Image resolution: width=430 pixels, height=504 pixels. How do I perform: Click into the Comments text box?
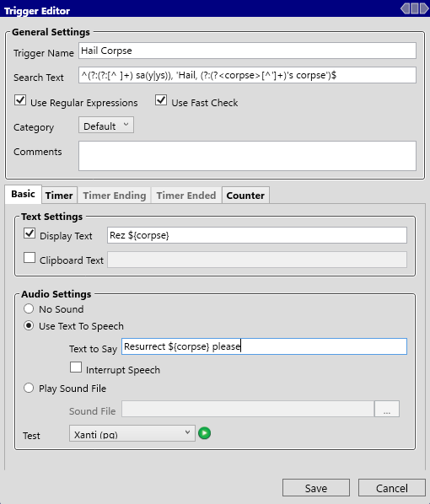pos(247,156)
